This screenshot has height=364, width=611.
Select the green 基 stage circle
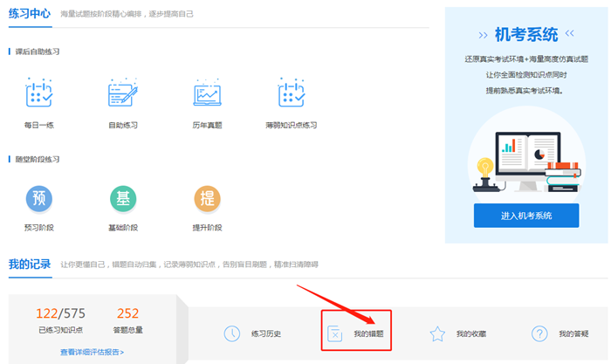coord(123,199)
